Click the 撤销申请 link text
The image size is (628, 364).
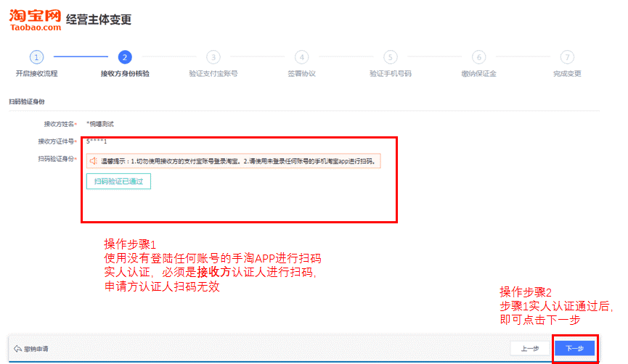coord(36,349)
